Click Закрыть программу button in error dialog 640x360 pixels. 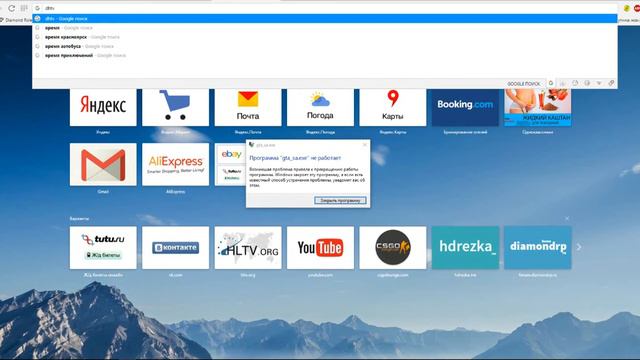point(340,200)
